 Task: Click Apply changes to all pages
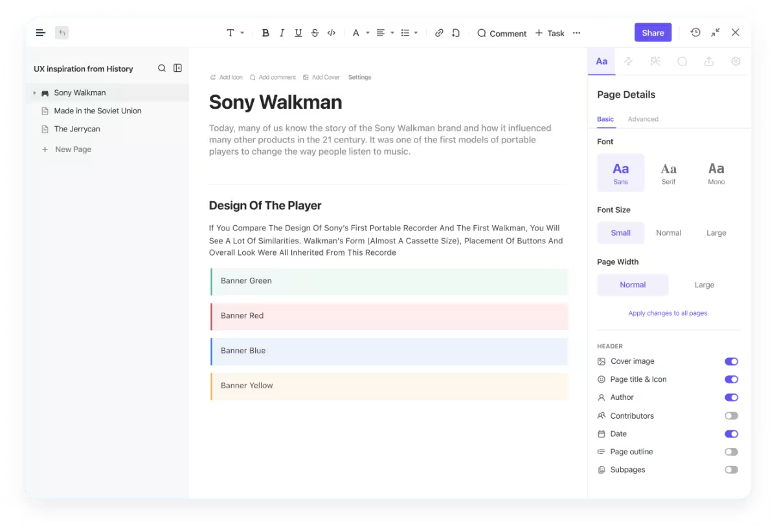[x=668, y=313]
